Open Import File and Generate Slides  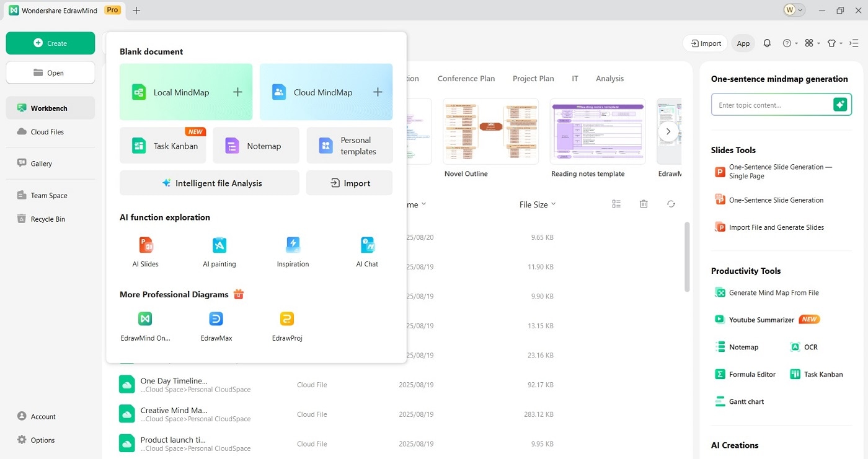[769, 227]
